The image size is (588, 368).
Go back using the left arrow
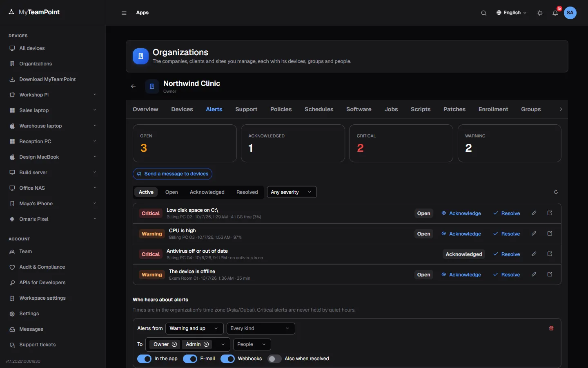133,86
